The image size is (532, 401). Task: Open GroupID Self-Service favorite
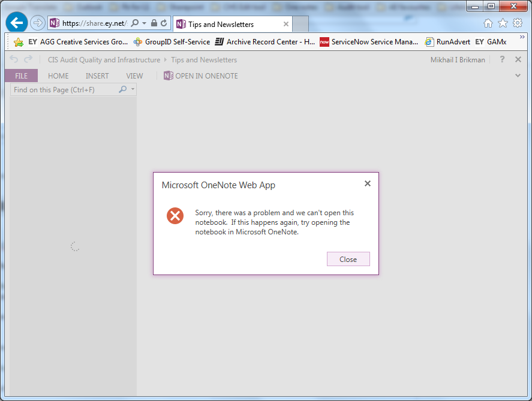coord(172,42)
